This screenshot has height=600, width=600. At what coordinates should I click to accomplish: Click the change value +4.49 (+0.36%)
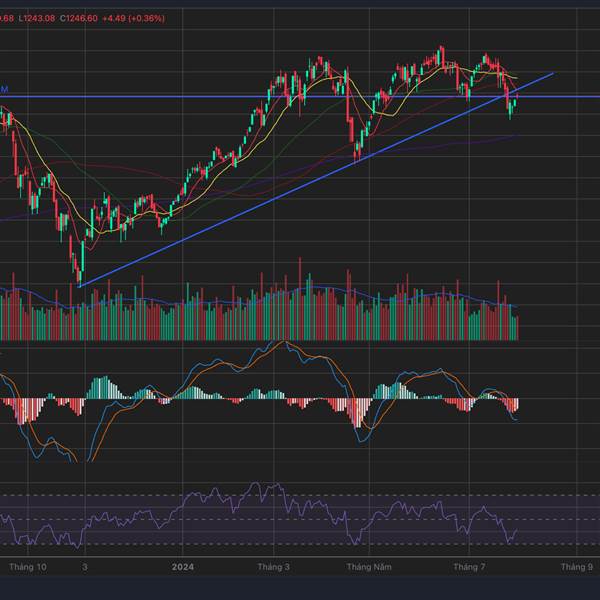pyautogui.click(x=134, y=18)
